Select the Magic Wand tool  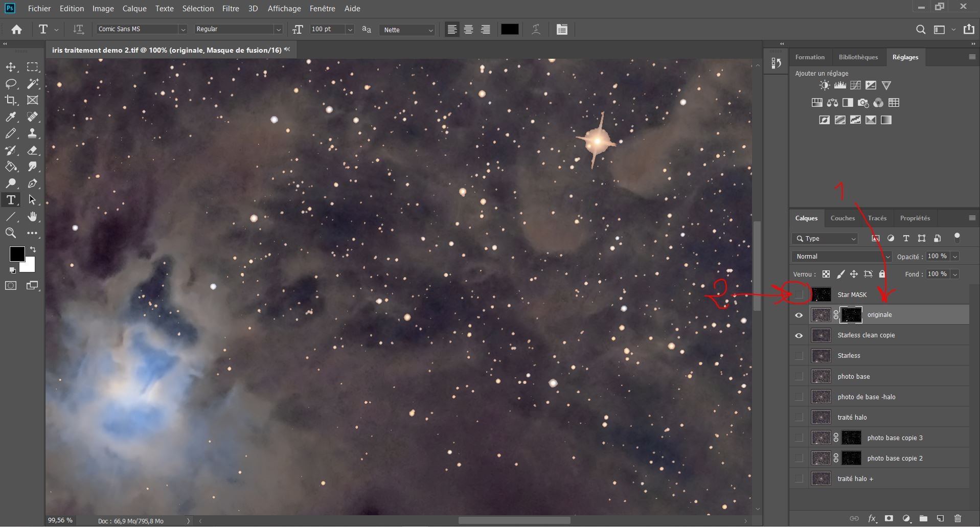coord(32,84)
